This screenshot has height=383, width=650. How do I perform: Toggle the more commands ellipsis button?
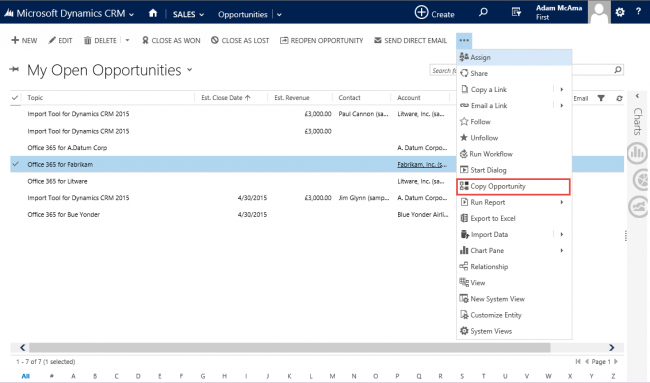pos(464,40)
